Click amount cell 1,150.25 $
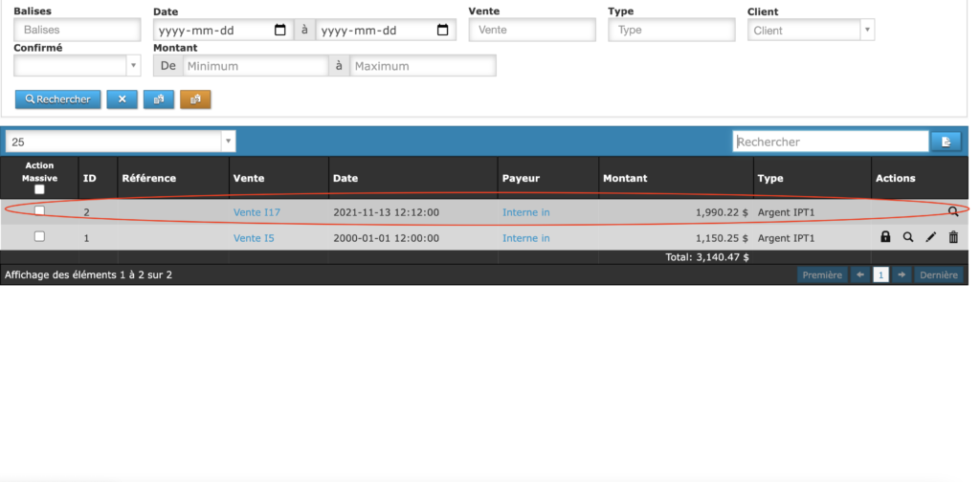The image size is (980, 482). (x=722, y=238)
